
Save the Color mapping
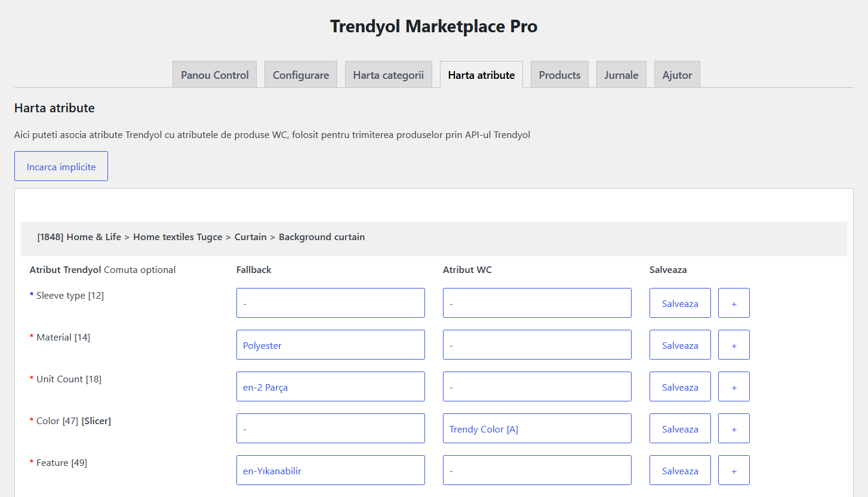(x=680, y=428)
